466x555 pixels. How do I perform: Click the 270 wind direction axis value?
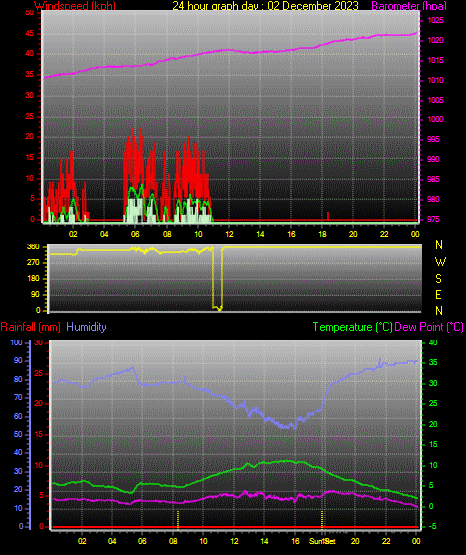click(x=33, y=263)
